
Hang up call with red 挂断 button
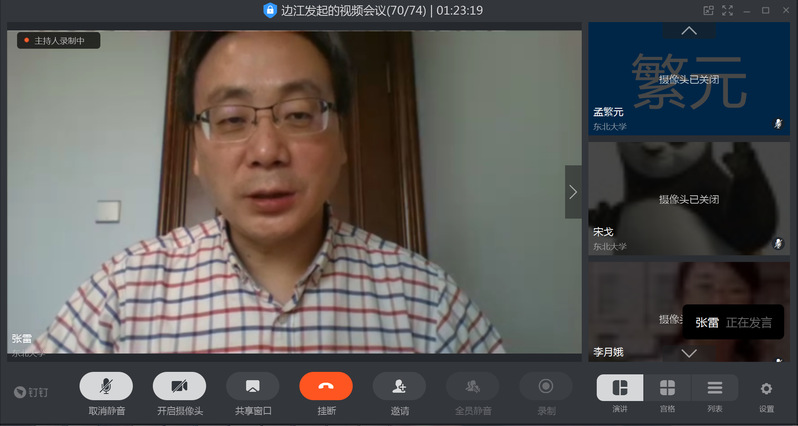326,386
